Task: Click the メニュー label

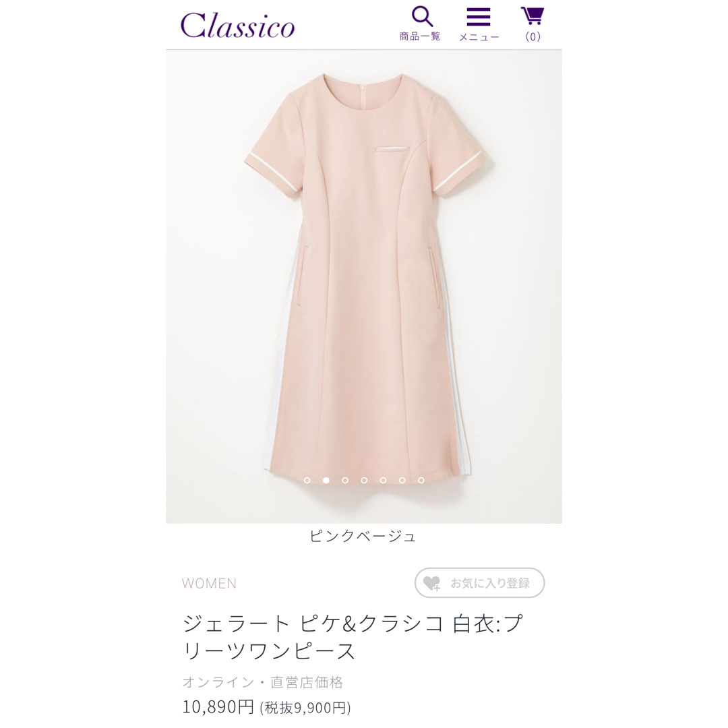Action: 479,36
